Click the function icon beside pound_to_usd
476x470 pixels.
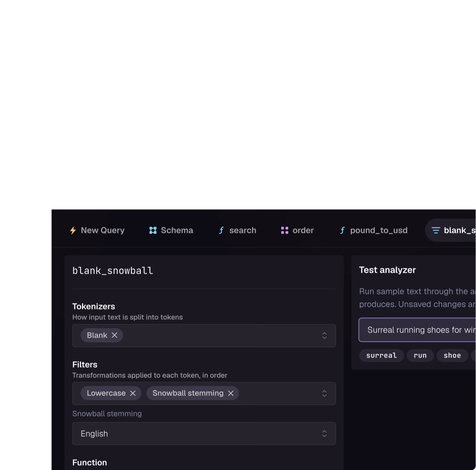pyautogui.click(x=342, y=230)
